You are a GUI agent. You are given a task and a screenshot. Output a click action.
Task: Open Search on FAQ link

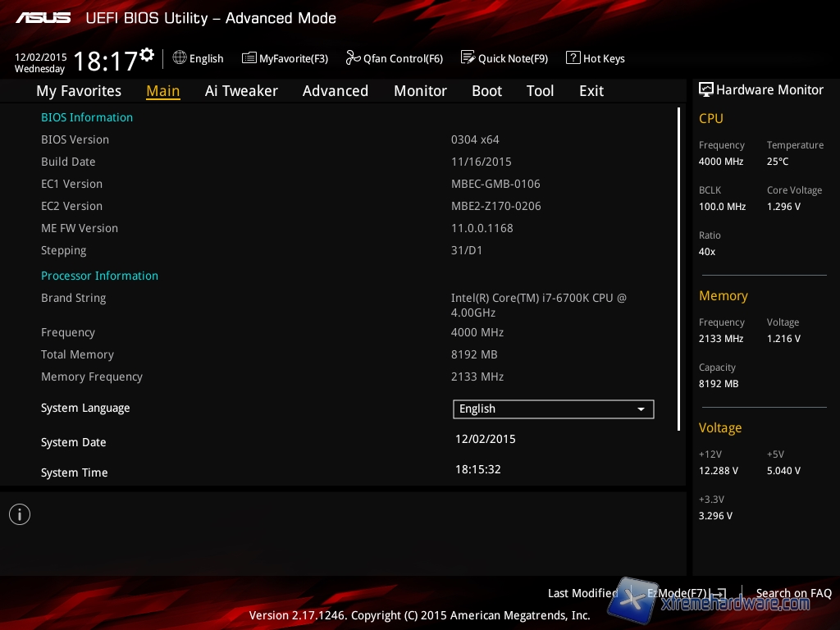[793, 593]
